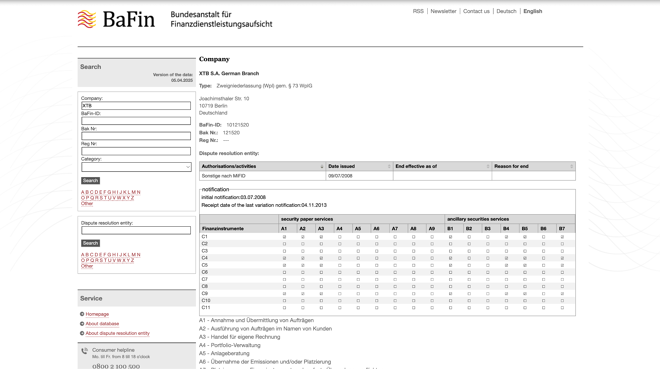
Task: Click the bullet icon before About database
Action: 82,324
